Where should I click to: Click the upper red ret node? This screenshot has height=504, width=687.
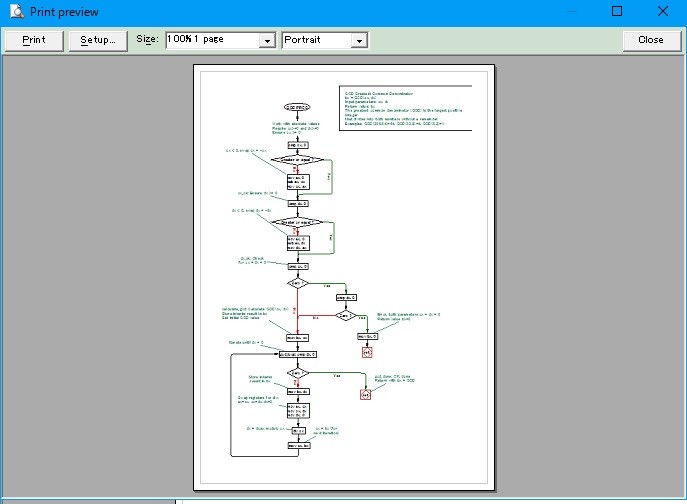(x=367, y=352)
